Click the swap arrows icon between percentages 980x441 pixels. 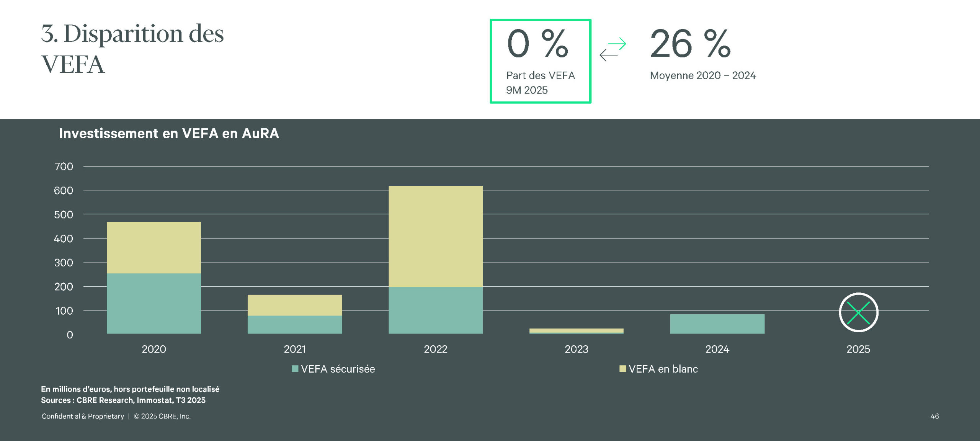pos(612,49)
